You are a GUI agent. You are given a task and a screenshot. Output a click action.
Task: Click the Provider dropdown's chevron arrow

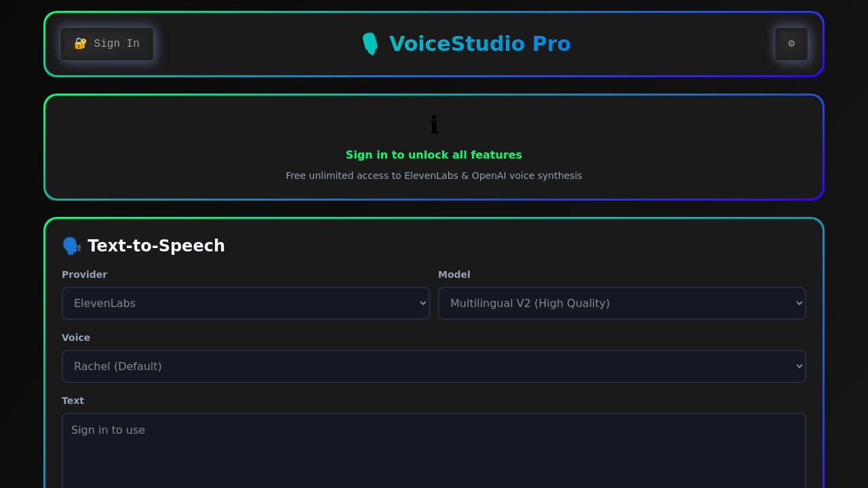point(423,304)
